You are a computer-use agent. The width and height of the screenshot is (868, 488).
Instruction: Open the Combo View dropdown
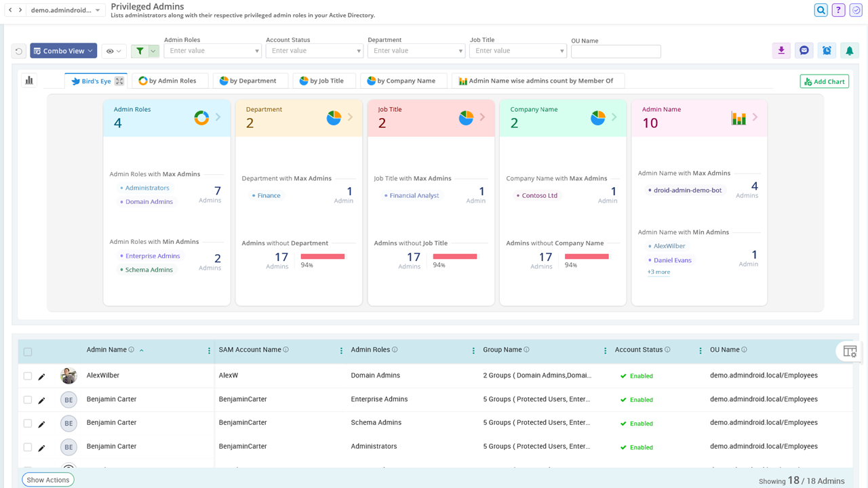point(63,50)
